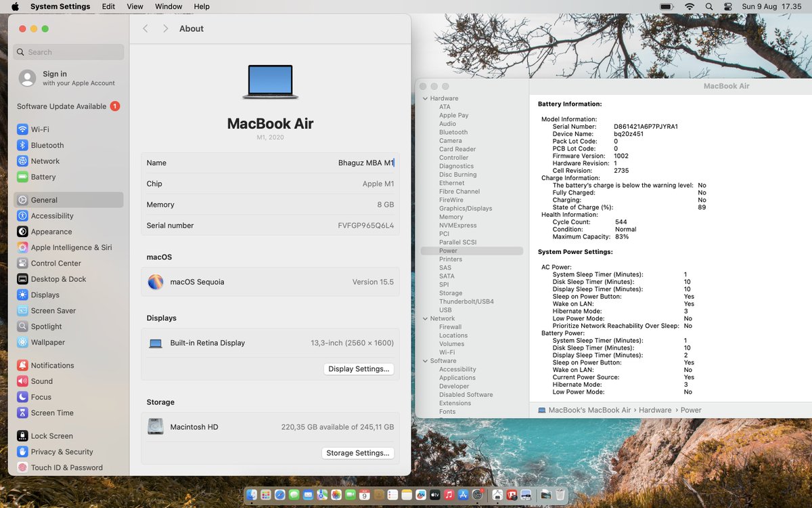
Task: Select Apple Pay in System Information sidebar
Action: point(454,115)
